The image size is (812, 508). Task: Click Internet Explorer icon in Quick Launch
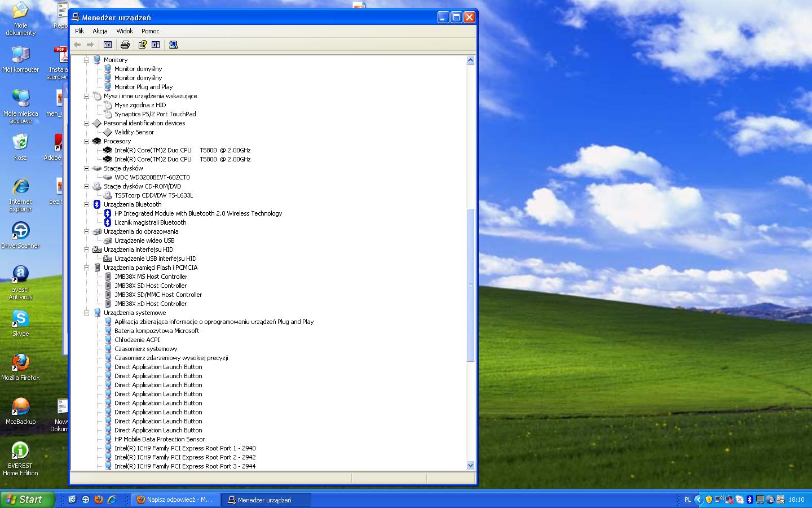click(x=112, y=500)
